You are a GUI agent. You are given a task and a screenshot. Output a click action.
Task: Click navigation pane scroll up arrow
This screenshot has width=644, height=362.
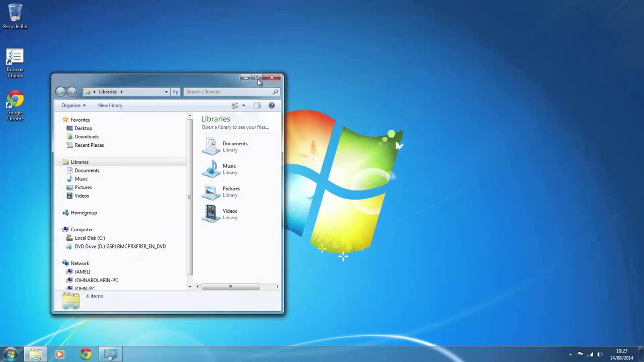click(x=190, y=116)
